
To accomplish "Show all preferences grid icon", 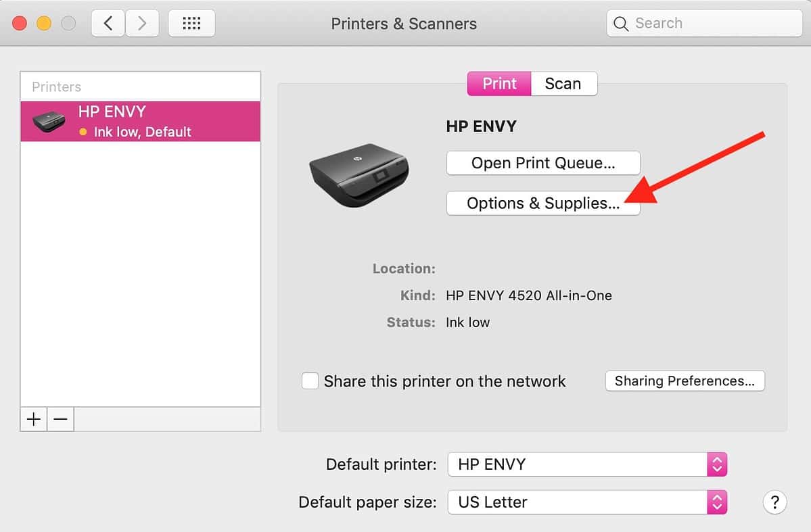I will tap(191, 24).
